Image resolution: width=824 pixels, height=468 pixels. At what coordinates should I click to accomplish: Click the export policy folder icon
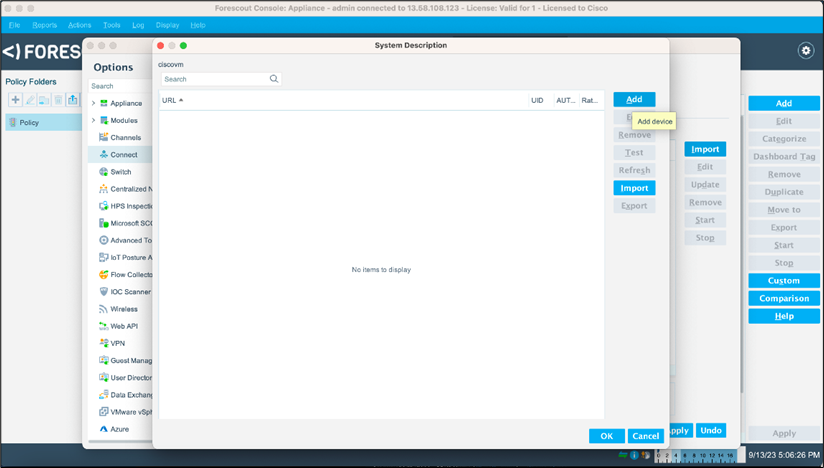73,100
